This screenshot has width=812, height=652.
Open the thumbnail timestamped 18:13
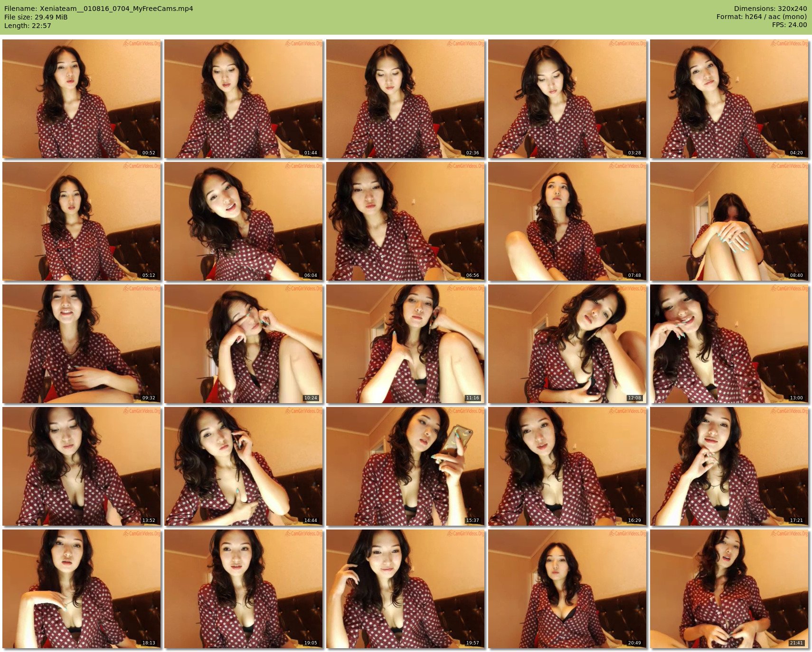pos(82,589)
